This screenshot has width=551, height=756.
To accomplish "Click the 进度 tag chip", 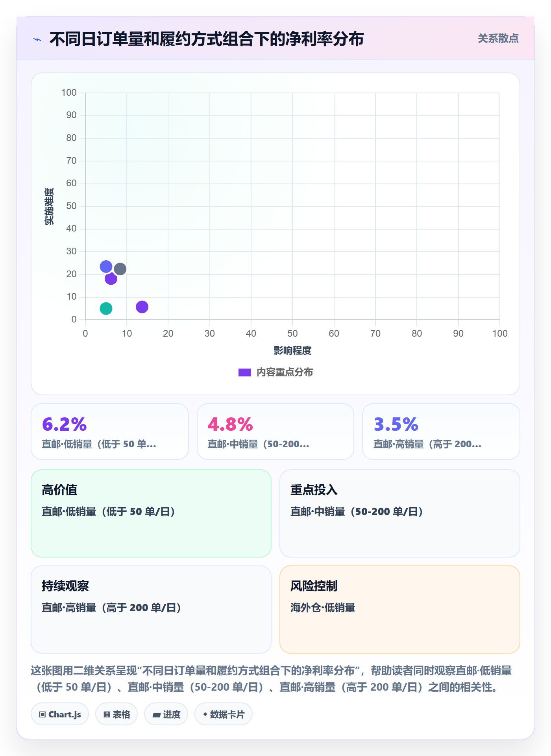I will tap(166, 714).
